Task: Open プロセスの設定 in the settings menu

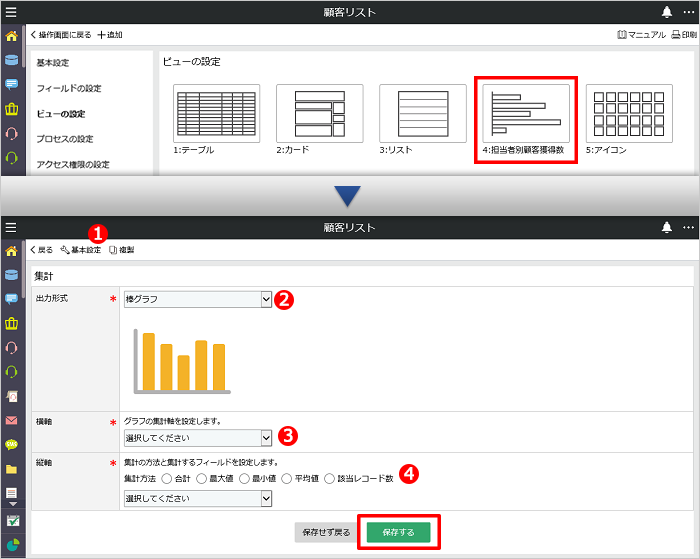Action: tap(65, 139)
